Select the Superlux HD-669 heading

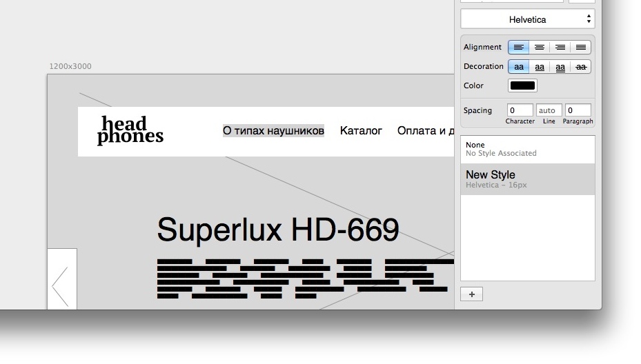point(278,230)
